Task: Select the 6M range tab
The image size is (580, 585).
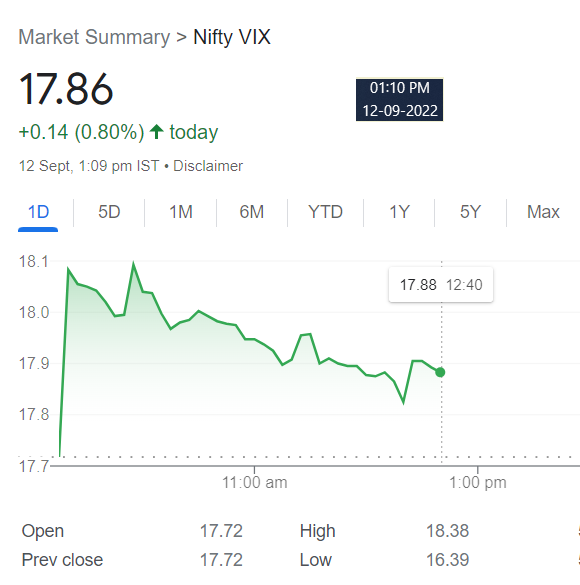Action: coord(252,212)
